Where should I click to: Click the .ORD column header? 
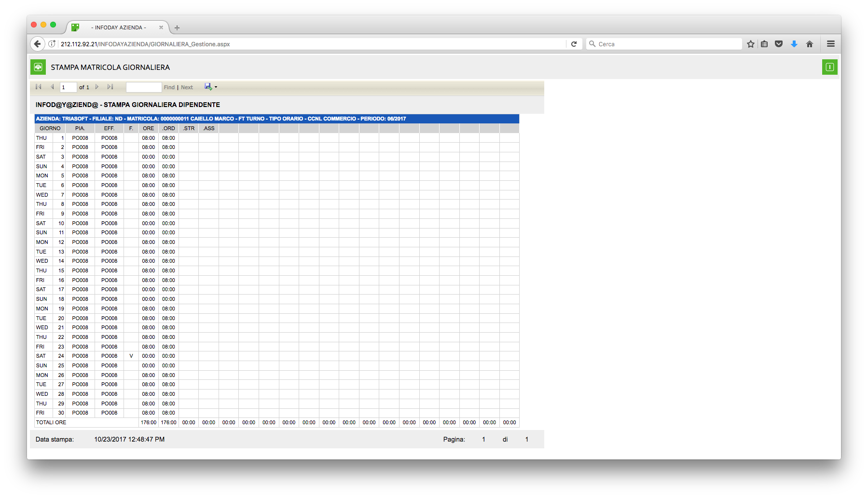coord(168,128)
